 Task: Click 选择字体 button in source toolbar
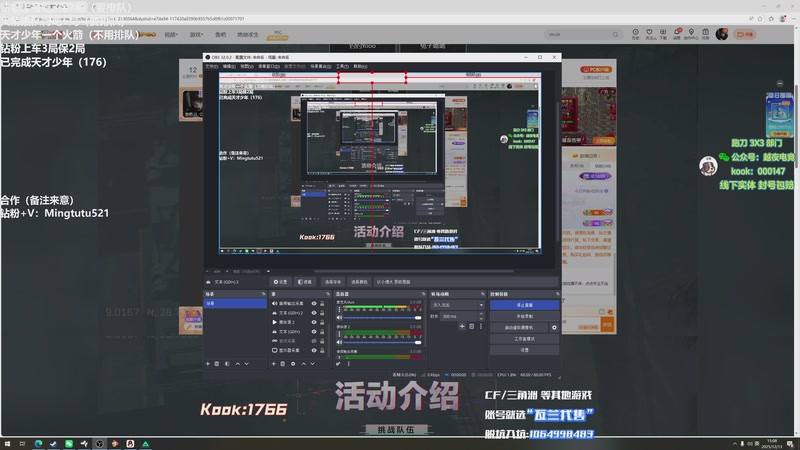[333, 282]
